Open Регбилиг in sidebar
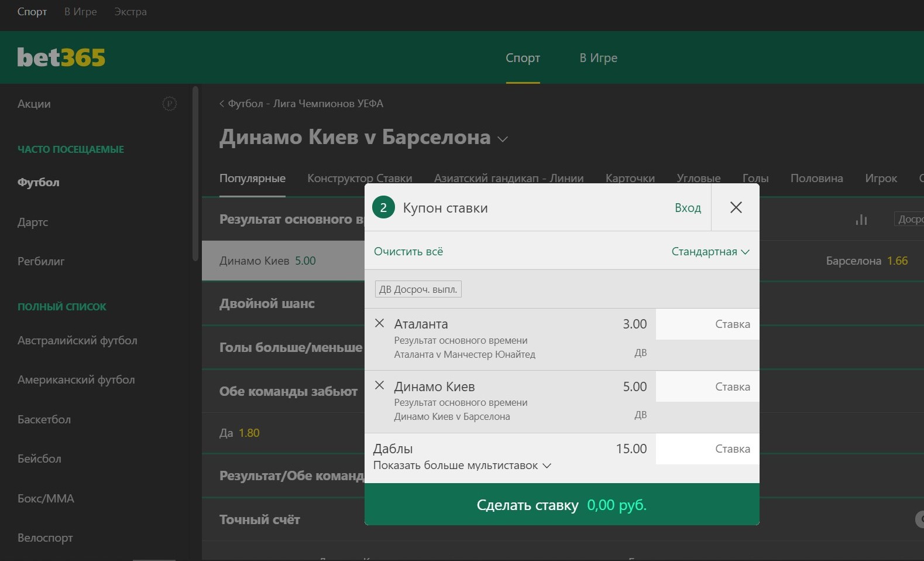This screenshot has height=561, width=924. tap(41, 261)
